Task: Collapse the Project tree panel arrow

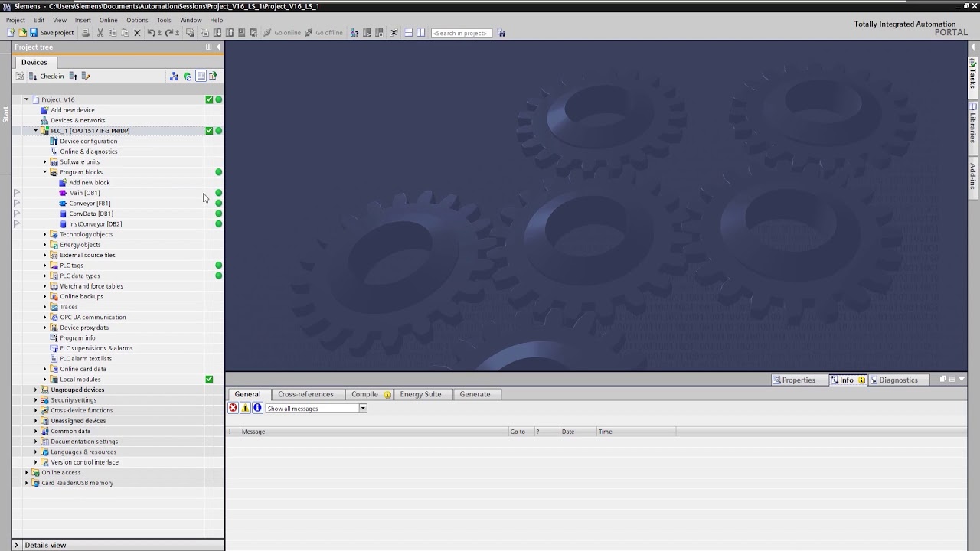Action: click(x=218, y=47)
